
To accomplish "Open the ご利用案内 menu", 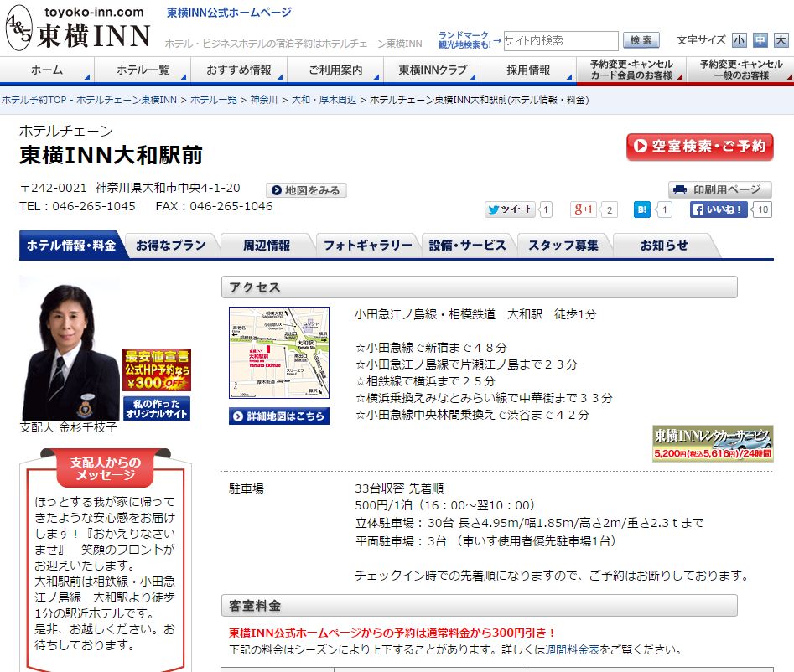I will click(335, 70).
